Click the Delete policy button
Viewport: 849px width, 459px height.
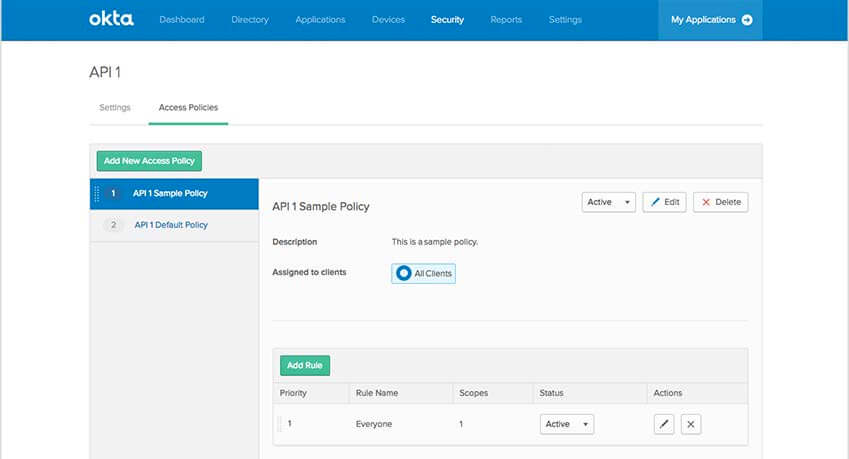click(x=720, y=202)
